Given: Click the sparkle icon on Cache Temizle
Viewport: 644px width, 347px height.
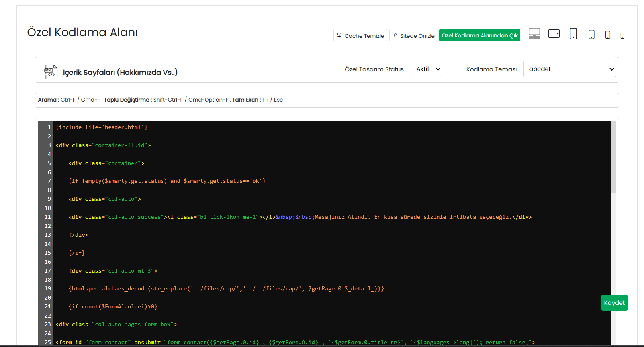Looking at the screenshot, I should (339, 35).
